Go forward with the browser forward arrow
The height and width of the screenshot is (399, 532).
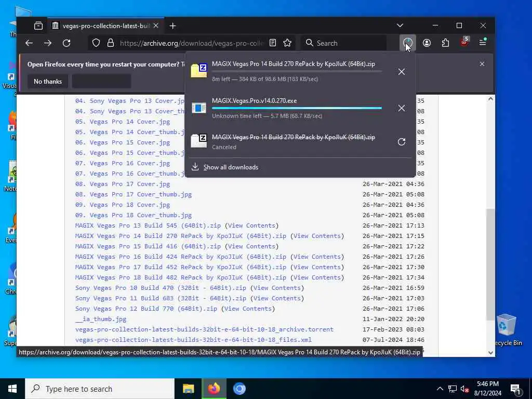point(48,43)
